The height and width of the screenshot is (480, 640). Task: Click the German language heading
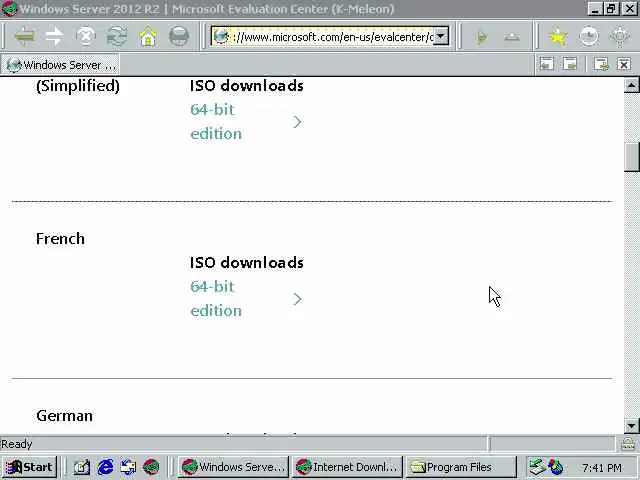[x=64, y=416]
